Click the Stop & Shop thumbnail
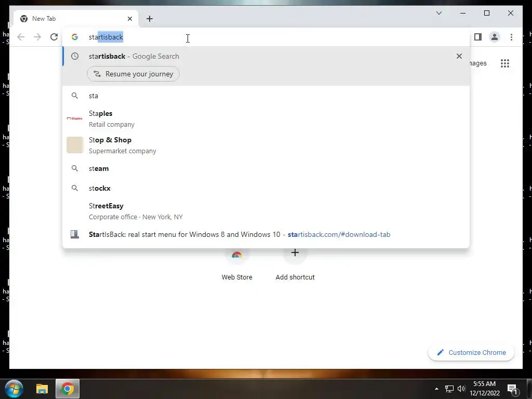This screenshot has height=399, width=532. pos(75,145)
